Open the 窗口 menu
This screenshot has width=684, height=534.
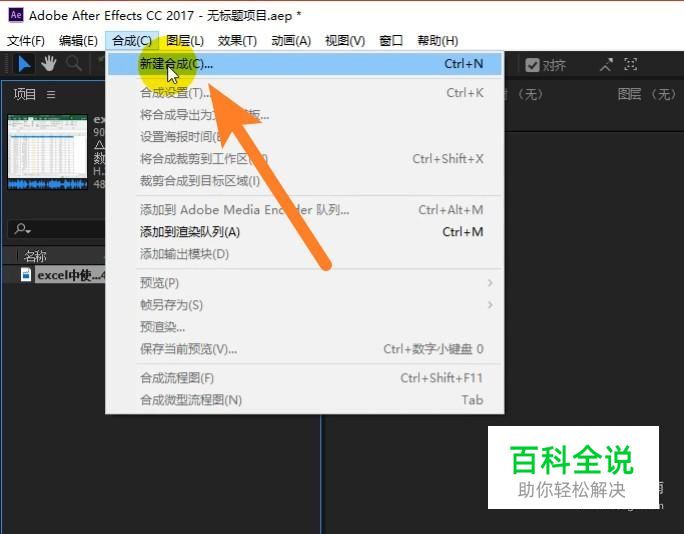pyautogui.click(x=391, y=41)
